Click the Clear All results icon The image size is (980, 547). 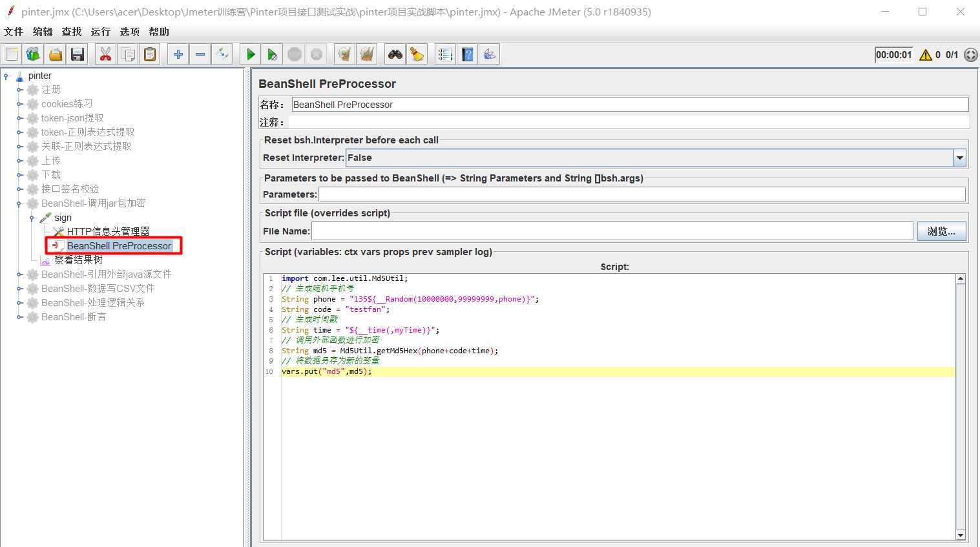coord(367,54)
